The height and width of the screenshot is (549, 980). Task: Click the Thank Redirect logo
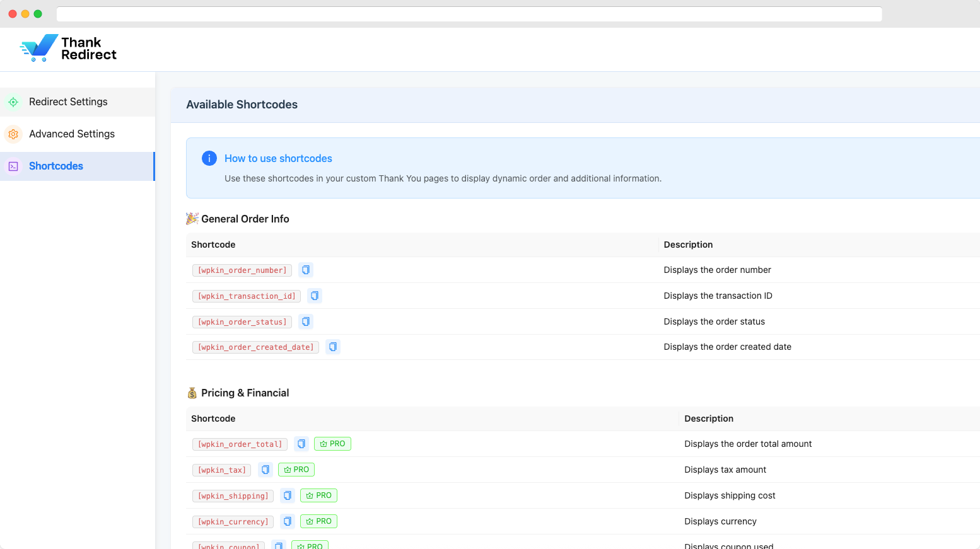coord(68,49)
